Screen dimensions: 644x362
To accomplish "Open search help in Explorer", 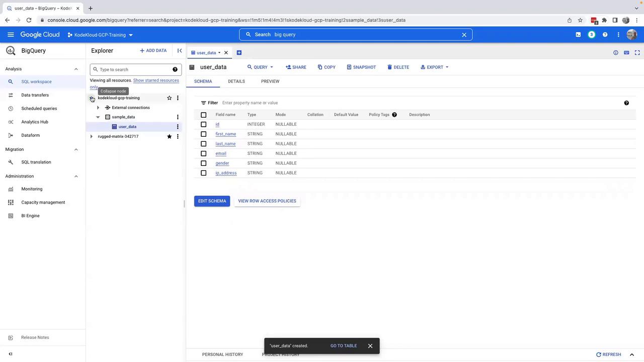I will pos(175,69).
